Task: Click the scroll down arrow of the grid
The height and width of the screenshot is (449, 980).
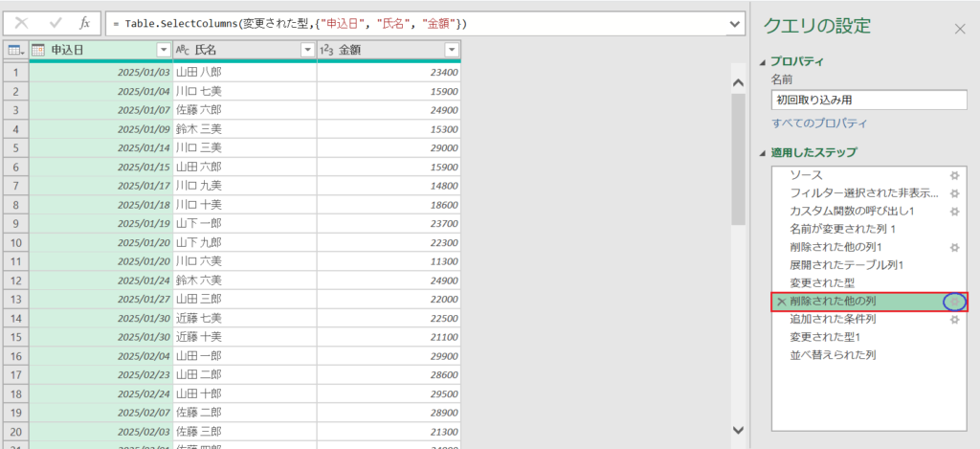Action: pos(738,430)
